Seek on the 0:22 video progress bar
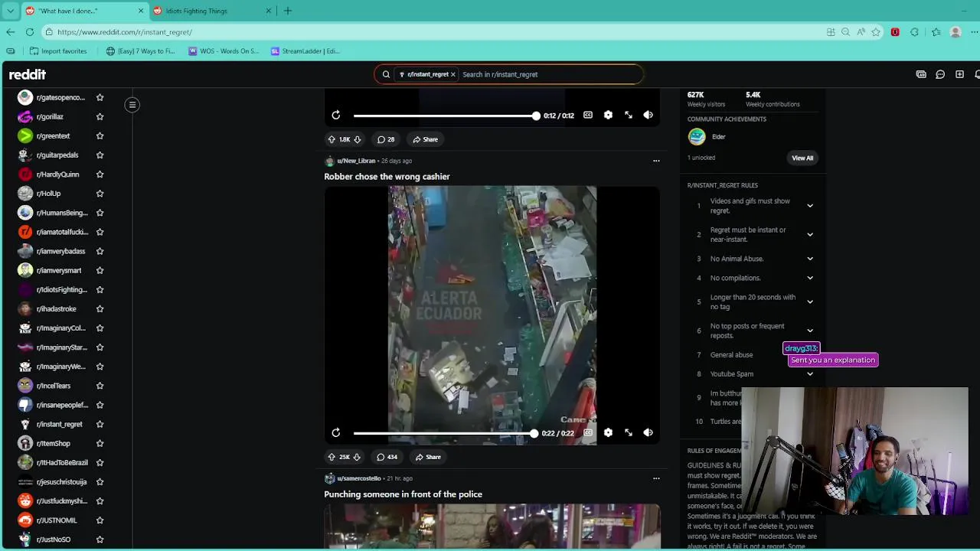Screen dimensions: 980x551 point(444,433)
